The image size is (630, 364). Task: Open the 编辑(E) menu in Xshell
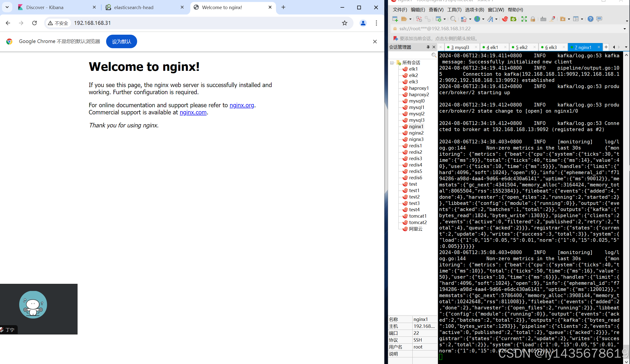tap(418, 10)
